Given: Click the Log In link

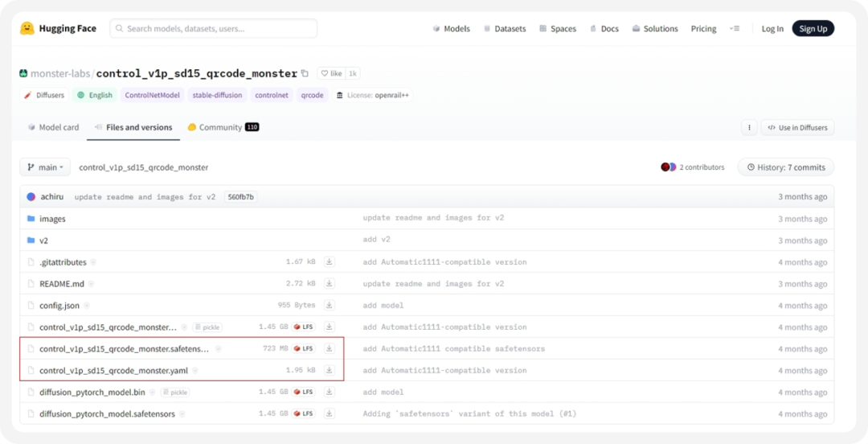Looking at the screenshot, I should (x=772, y=29).
